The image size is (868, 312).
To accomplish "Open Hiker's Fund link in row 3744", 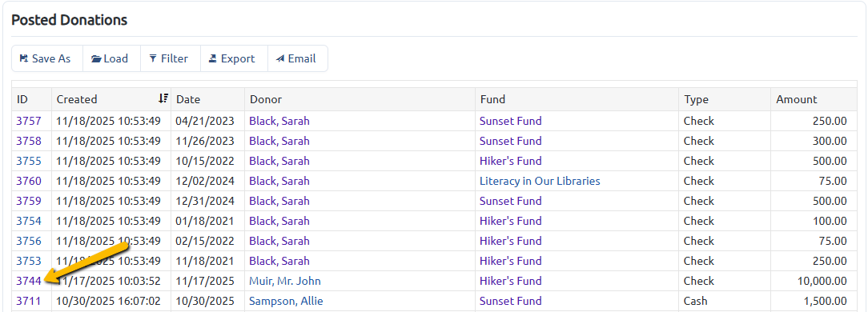I will pyautogui.click(x=510, y=281).
